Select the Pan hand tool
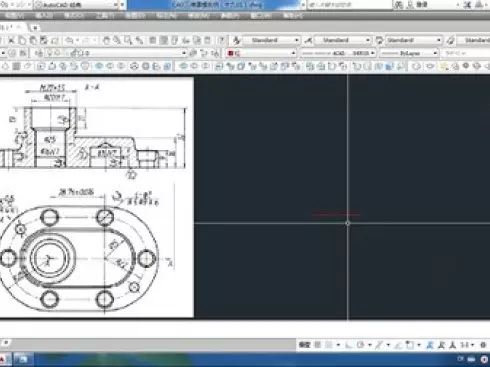The height and width of the screenshot is (367, 490). click(x=106, y=41)
